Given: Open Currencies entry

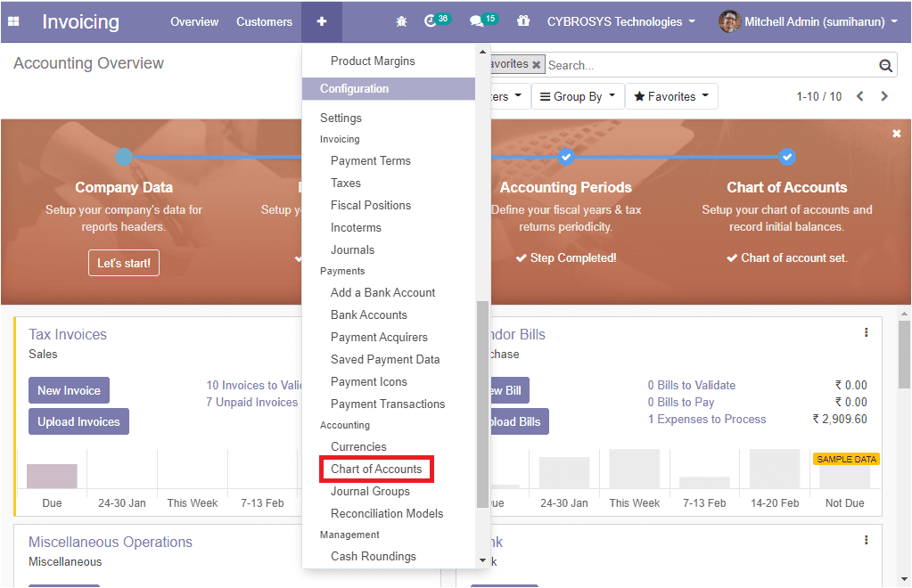Looking at the screenshot, I should [x=358, y=447].
